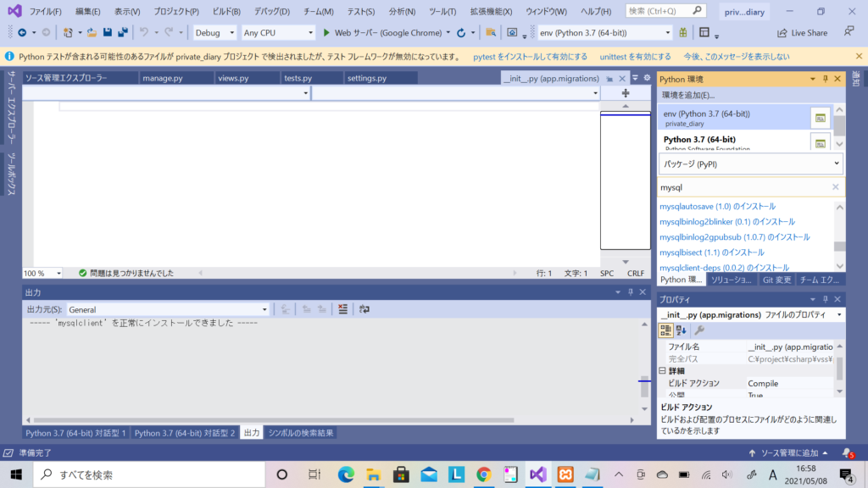Toggle auto-hide pin on プロパティ panel

pos(826,299)
